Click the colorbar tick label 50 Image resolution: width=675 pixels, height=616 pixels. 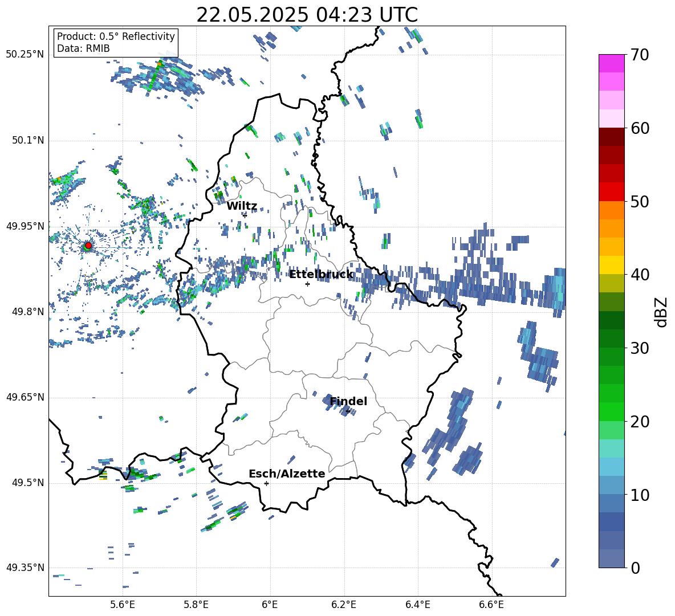(640, 201)
